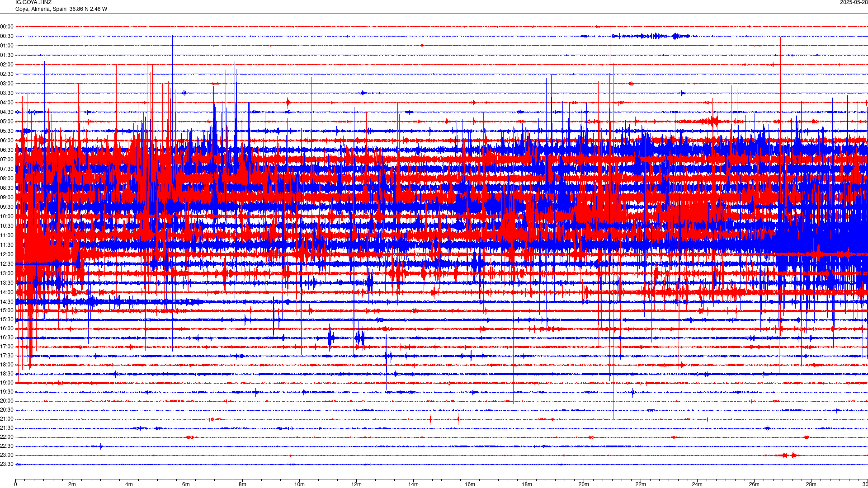Select the 19:30 time row label
Viewport: 868px width, 488px height.
(7, 392)
